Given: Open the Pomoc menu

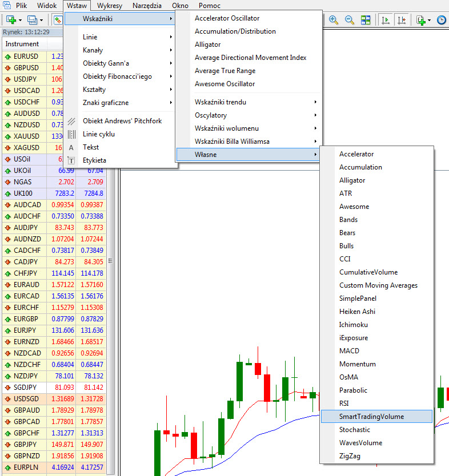Looking at the screenshot, I should point(210,6).
